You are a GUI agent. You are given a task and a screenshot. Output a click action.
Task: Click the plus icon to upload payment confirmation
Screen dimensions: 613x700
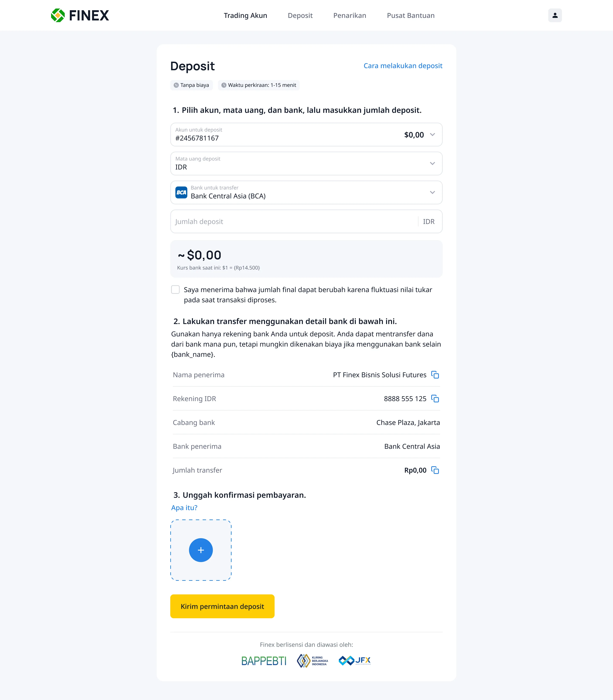[x=201, y=550]
